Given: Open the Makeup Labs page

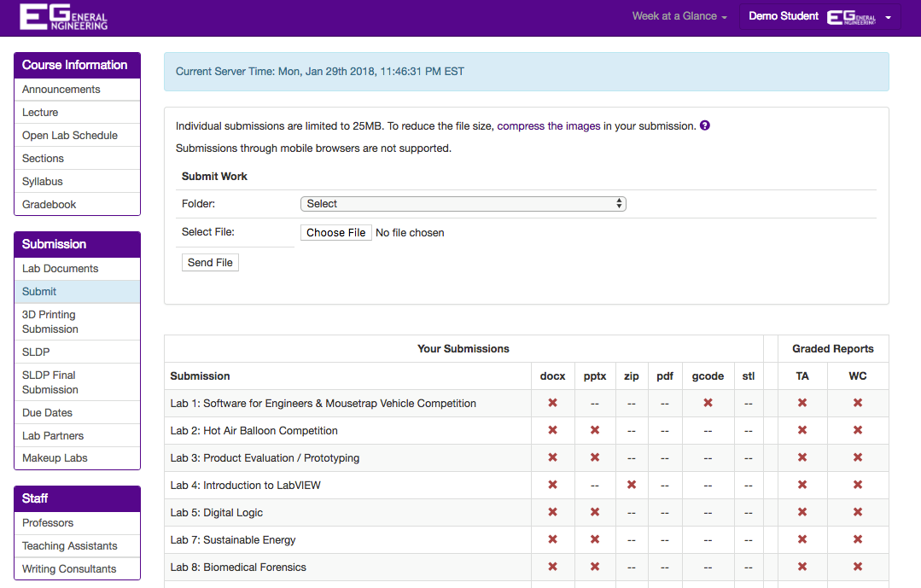Looking at the screenshot, I should 77,458.
